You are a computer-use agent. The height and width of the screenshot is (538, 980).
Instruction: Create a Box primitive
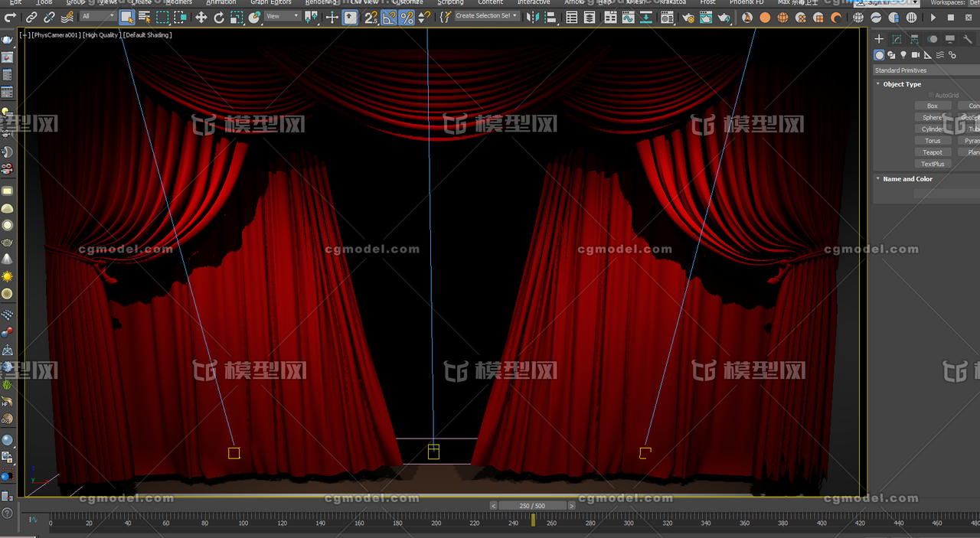(932, 106)
